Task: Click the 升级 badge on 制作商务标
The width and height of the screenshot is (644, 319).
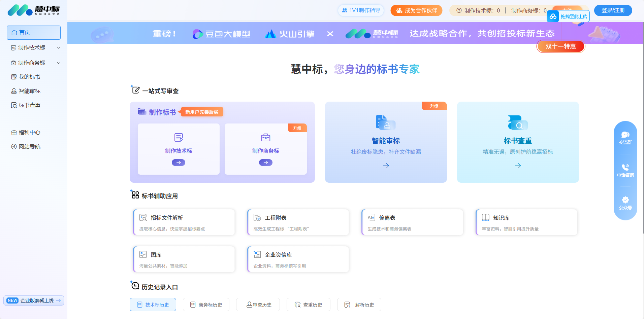Action: (x=297, y=128)
